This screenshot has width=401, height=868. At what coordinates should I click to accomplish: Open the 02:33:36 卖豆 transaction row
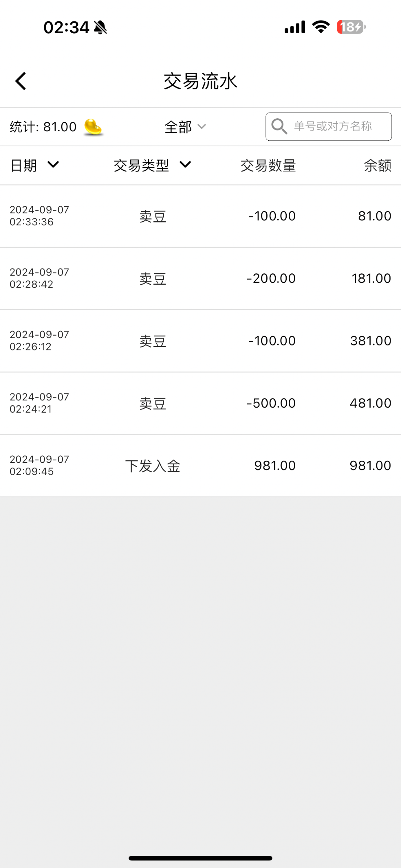pyautogui.click(x=200, y=216)
